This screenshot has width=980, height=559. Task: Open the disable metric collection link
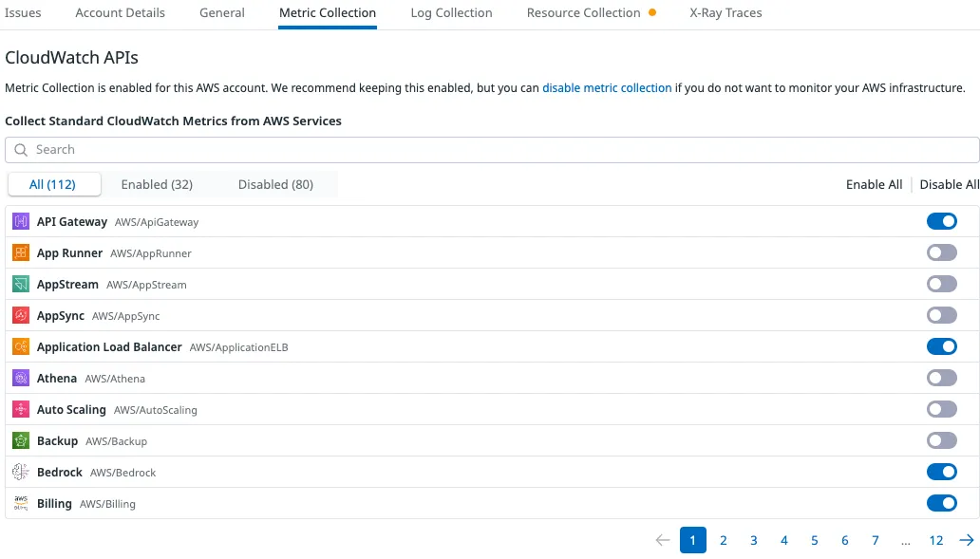click(x=607, y=88)
